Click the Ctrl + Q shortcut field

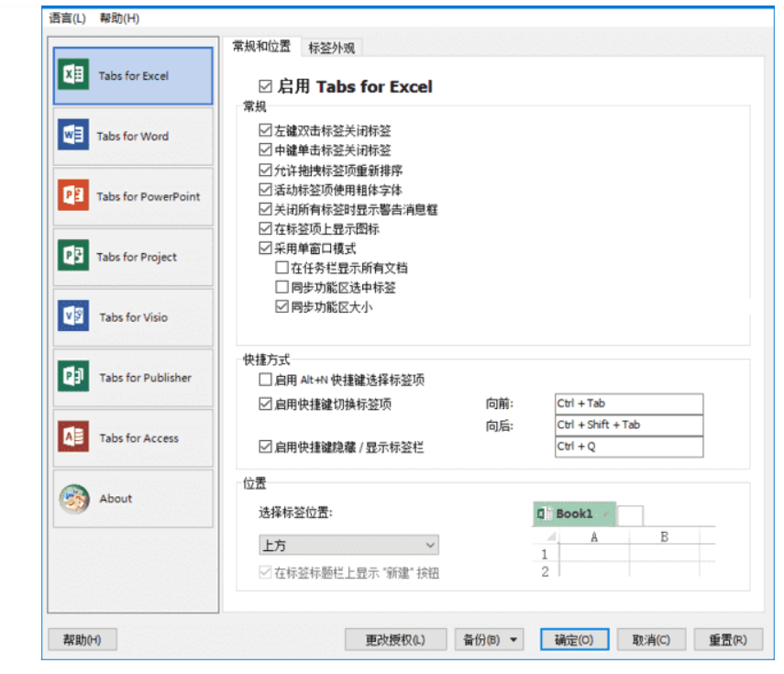tap(628, 447)
